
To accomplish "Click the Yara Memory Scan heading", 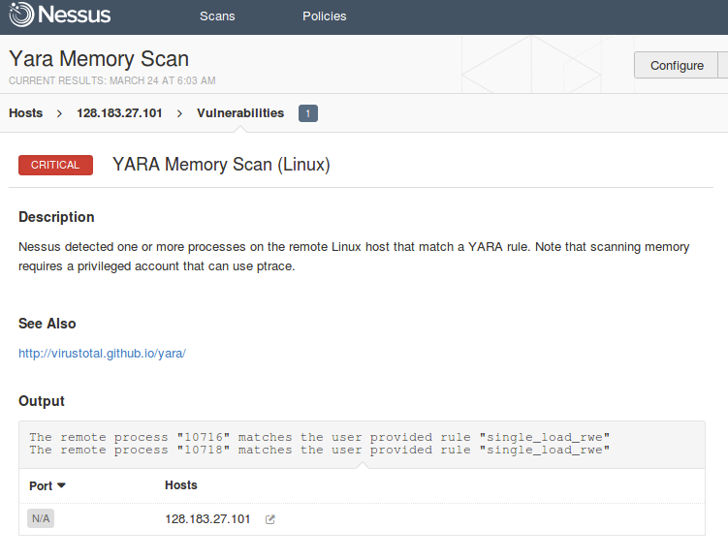I will [x=99, y=59].
